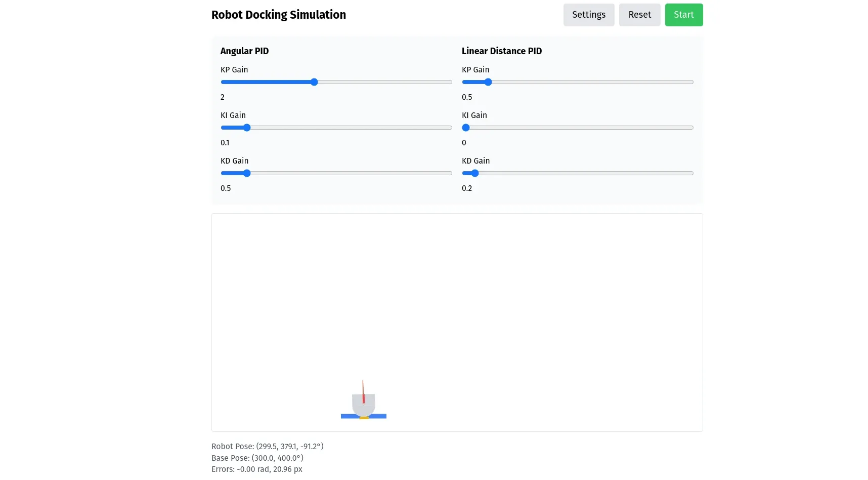Select the Linear Distance PID heading

[x=501, y=51]
